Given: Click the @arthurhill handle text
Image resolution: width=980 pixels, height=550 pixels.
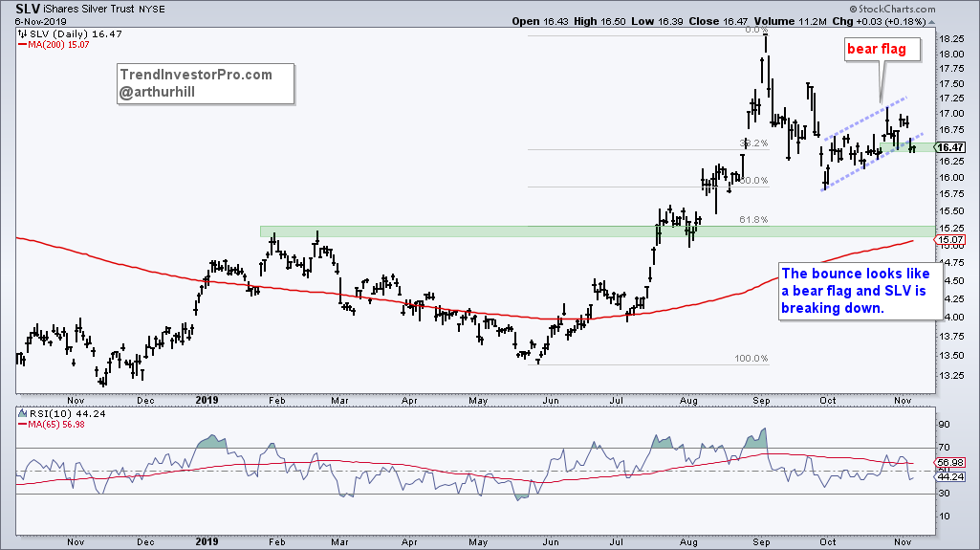Looking at the screenshot, I should tap(158, 92).
